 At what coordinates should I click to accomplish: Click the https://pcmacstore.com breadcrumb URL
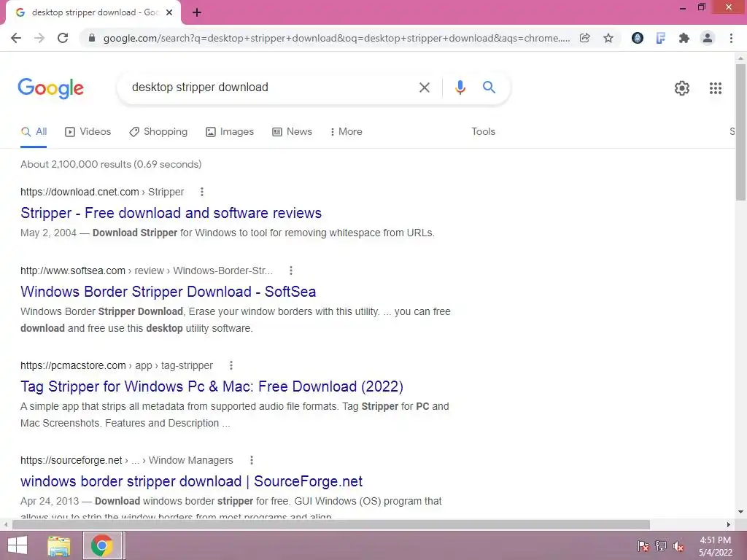74,365
